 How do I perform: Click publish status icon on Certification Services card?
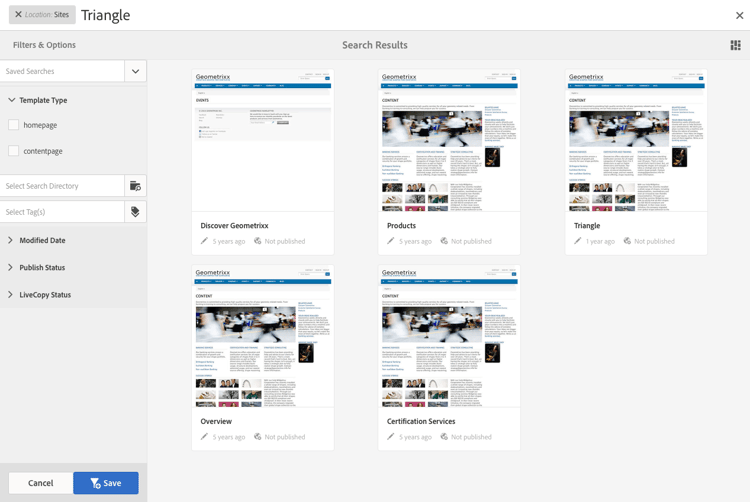444,437
